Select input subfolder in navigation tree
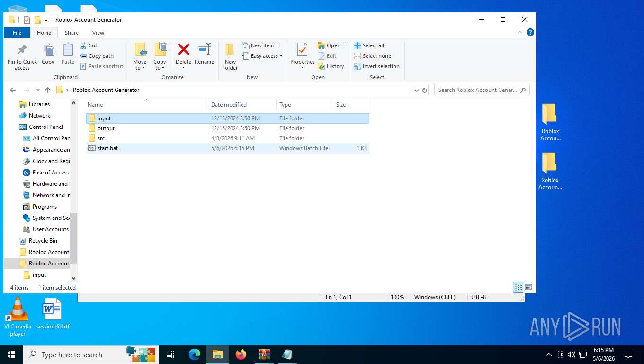 39,275
